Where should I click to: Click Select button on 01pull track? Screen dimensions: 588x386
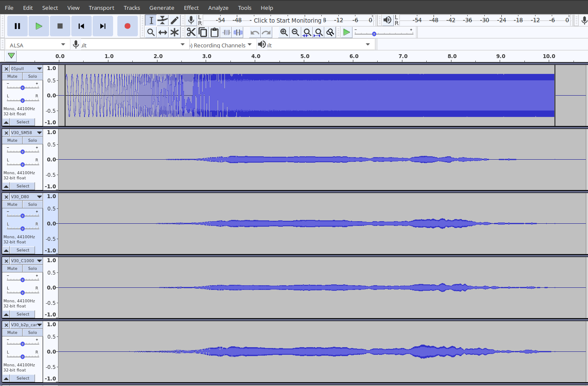23,122
